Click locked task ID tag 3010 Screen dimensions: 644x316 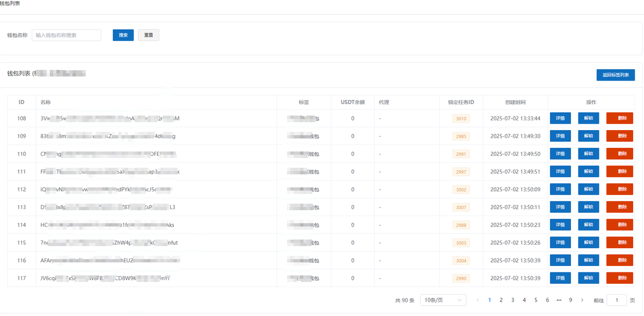tap(461, 118)
